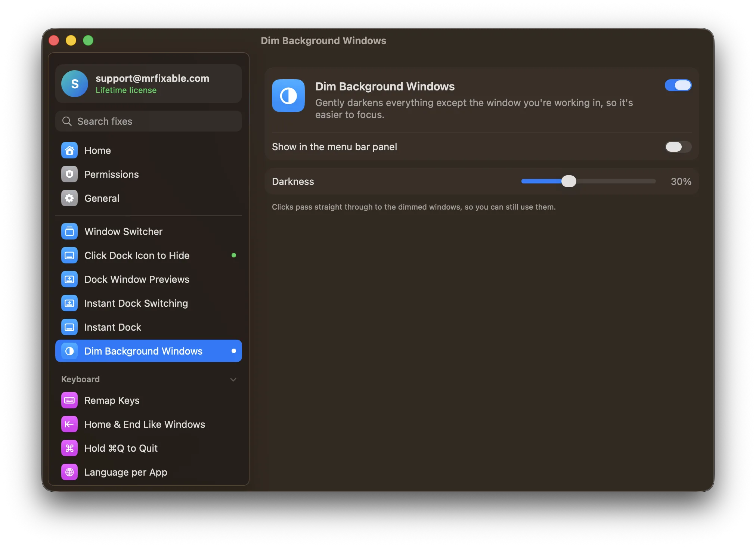The image size is (756, 547).
Task: Turn off the Dim Background Windows switch
Action: (678, 86)
